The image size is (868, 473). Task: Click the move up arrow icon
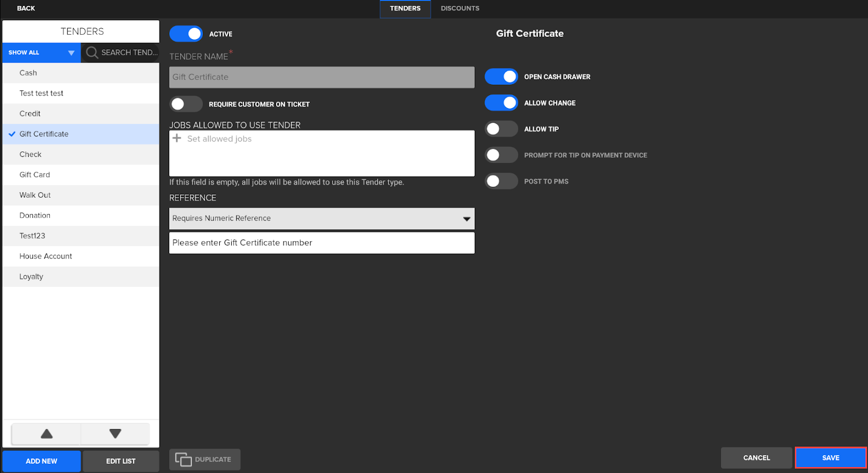(47, 433)
